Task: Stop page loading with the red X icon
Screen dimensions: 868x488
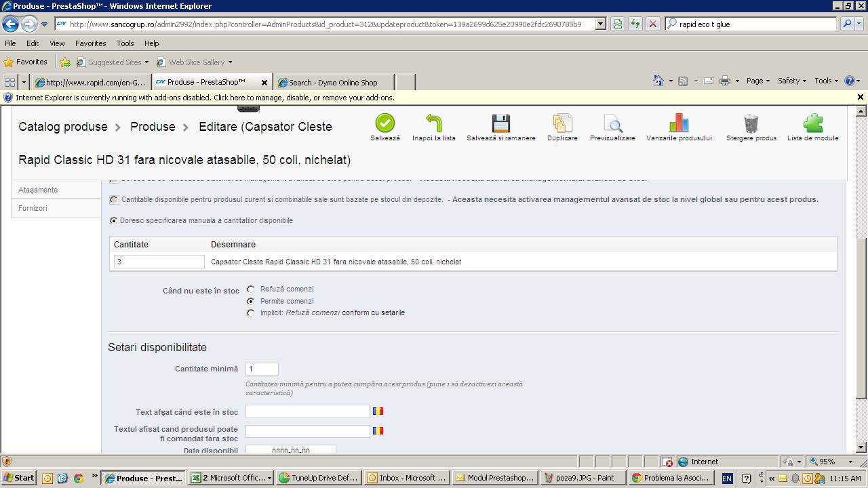Action: tap(652, 24)
